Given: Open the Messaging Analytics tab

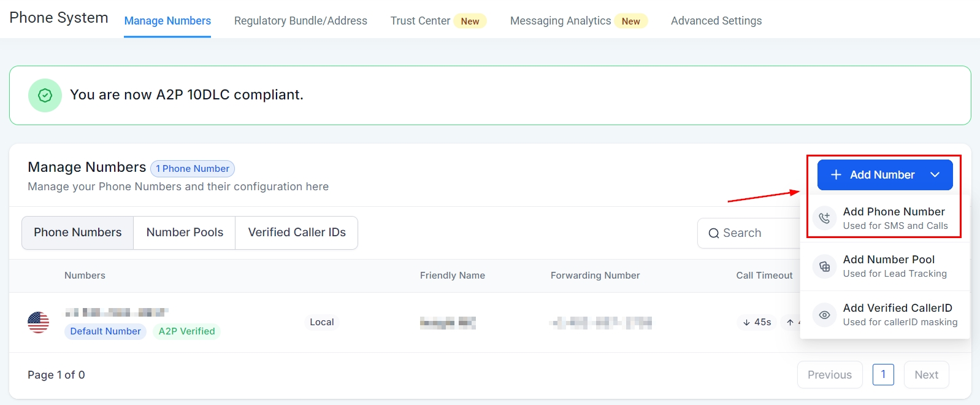Looking at the screenshot, I should [560, 21].
